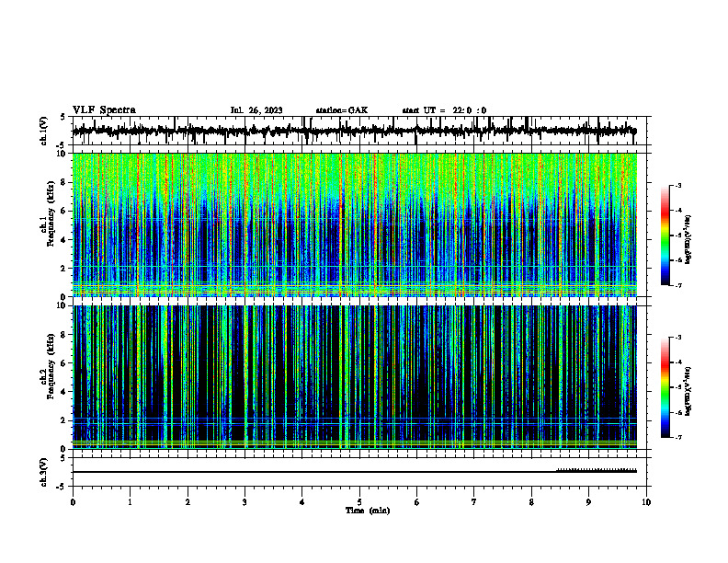Image resolution: width=728 pixels, height=563 pixels.
Task: Click time axis tick label "5"
Action: tap(359, 502)
